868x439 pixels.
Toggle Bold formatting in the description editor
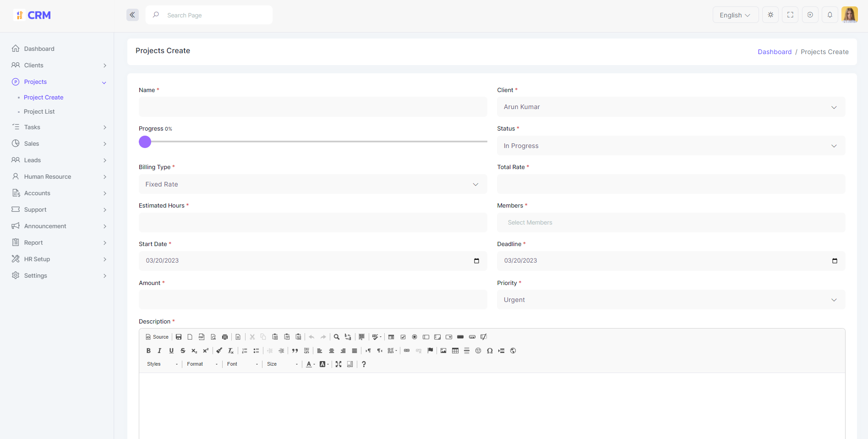(x=148, y=351)
